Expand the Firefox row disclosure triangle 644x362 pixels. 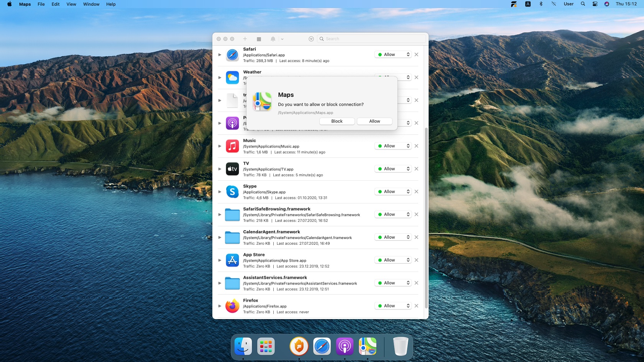220,306
